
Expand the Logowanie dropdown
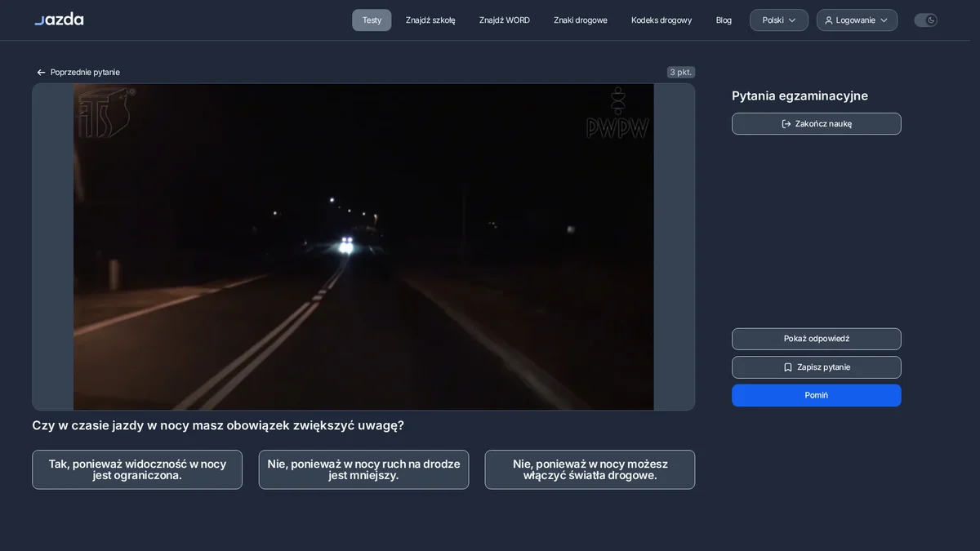pos(857,20)
